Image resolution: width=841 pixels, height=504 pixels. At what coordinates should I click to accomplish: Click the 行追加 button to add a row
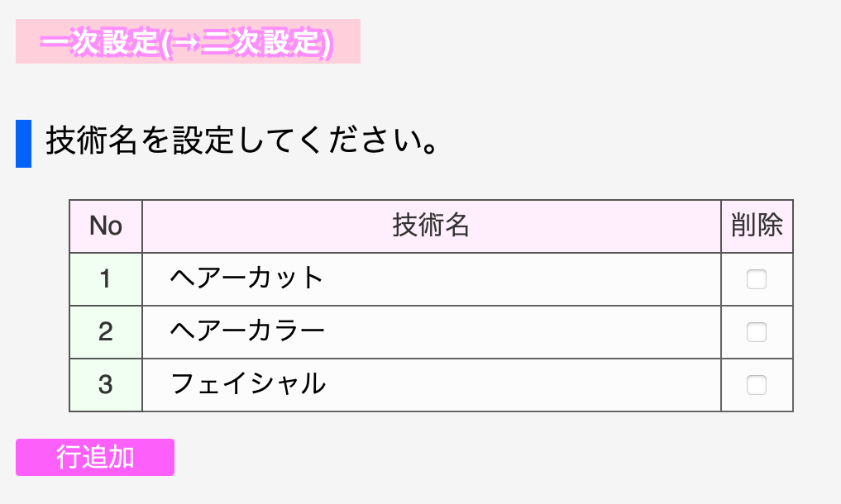[x=94, y=457]
